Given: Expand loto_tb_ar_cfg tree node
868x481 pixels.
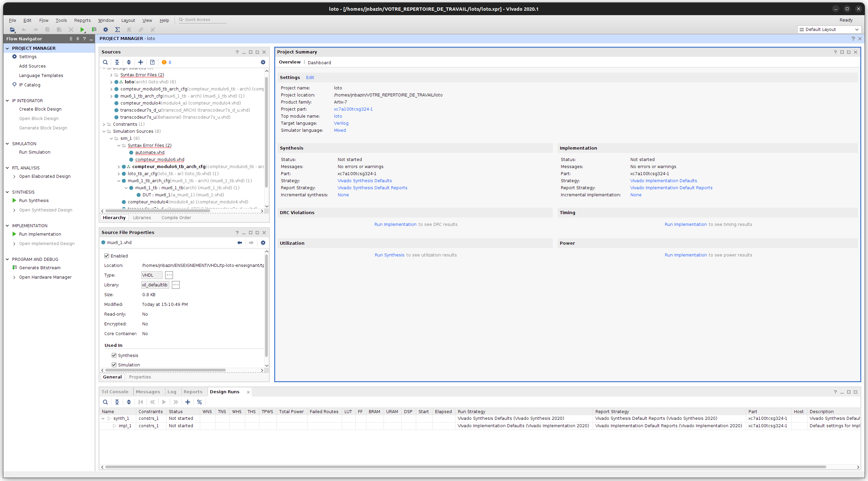Looking at the screenshot, I should pyautogui.click(x=119, y=174).
